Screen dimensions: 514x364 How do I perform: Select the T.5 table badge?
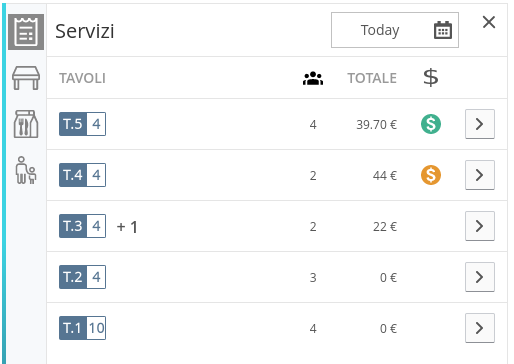click(82, 124)
